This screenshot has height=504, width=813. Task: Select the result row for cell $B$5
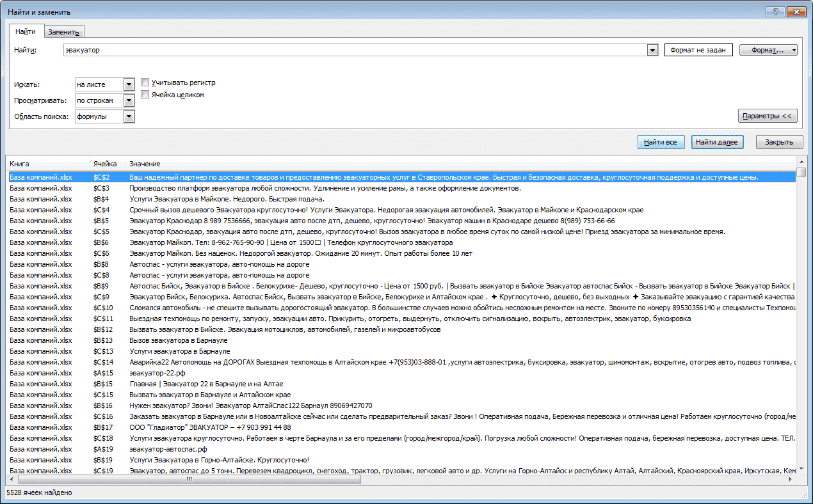tap(401, 221)
